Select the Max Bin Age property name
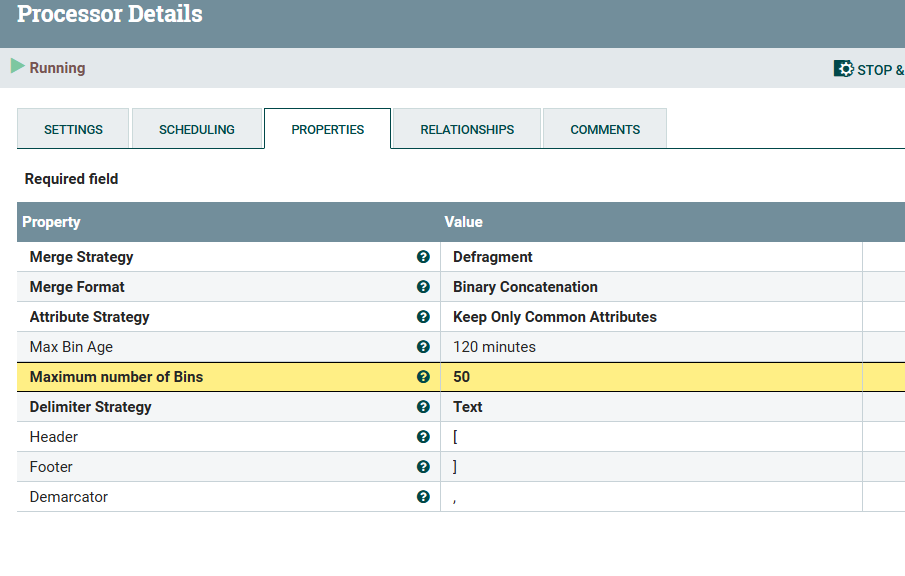 click(x=71, y=347)
